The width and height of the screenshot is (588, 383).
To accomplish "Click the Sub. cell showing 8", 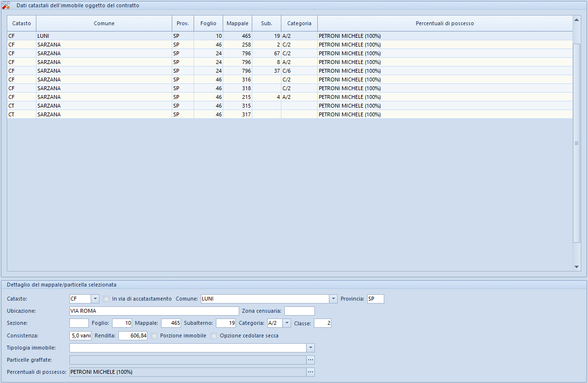I will point(267,62).
